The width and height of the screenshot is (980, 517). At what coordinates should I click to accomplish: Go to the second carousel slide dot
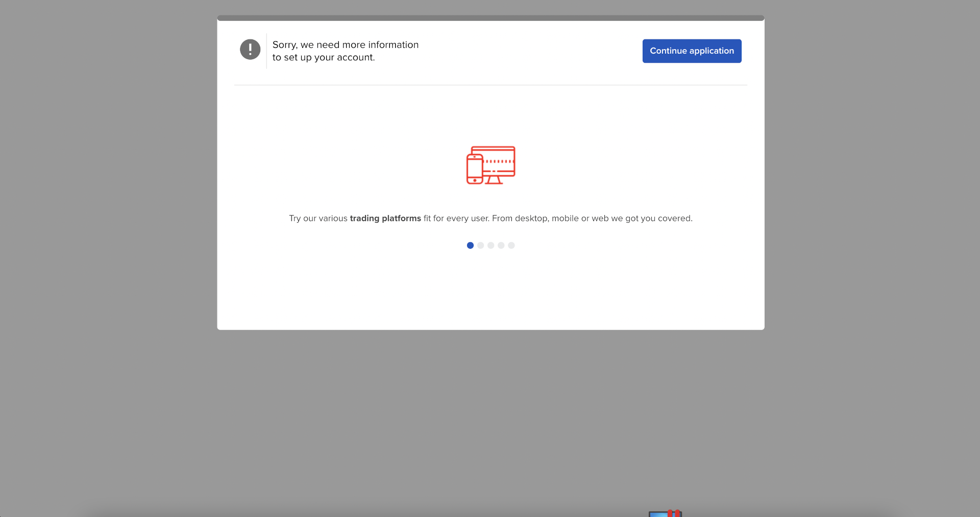(480, 246)
